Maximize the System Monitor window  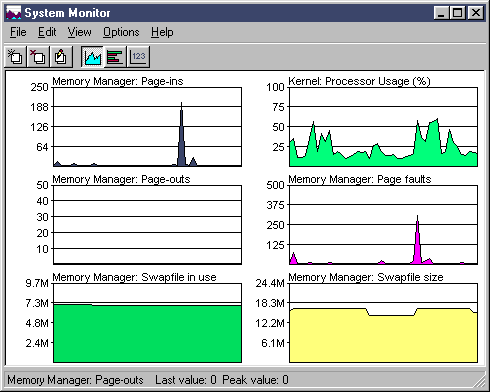pyautogui.click(x=458, y=13)
